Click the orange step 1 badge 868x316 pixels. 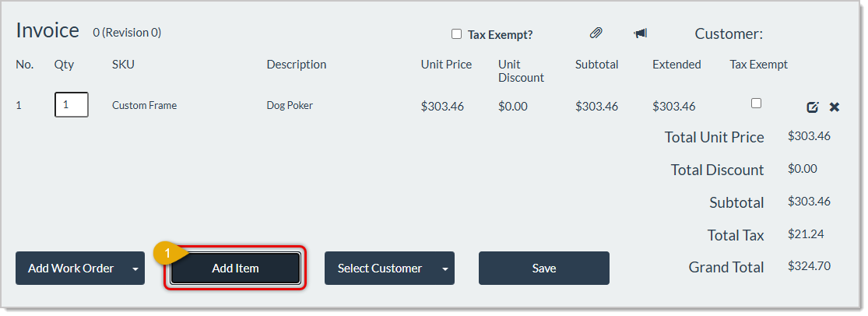[x=166, y=252]
